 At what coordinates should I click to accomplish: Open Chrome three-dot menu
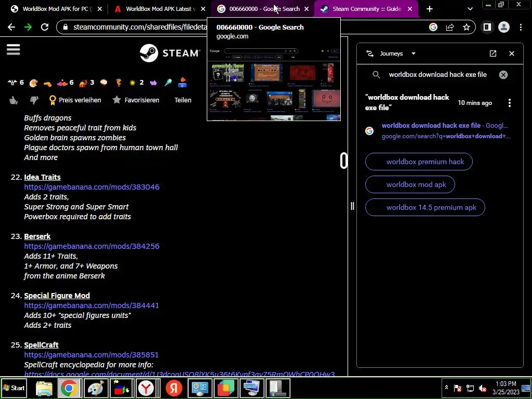pos(521,27)
